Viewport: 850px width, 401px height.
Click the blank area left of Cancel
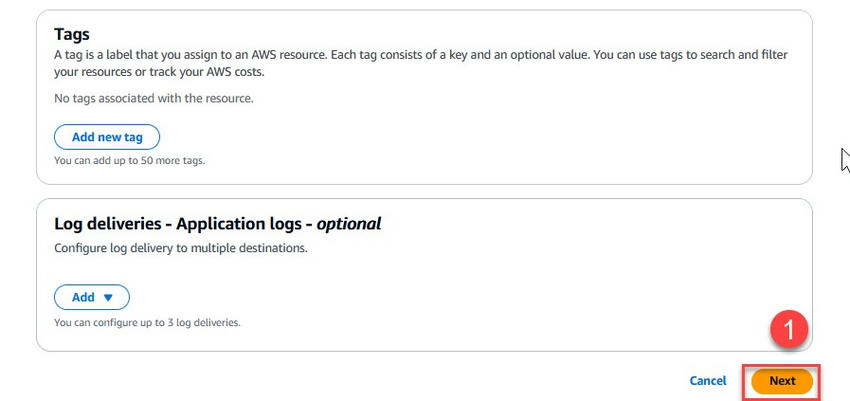coord(400,381)
